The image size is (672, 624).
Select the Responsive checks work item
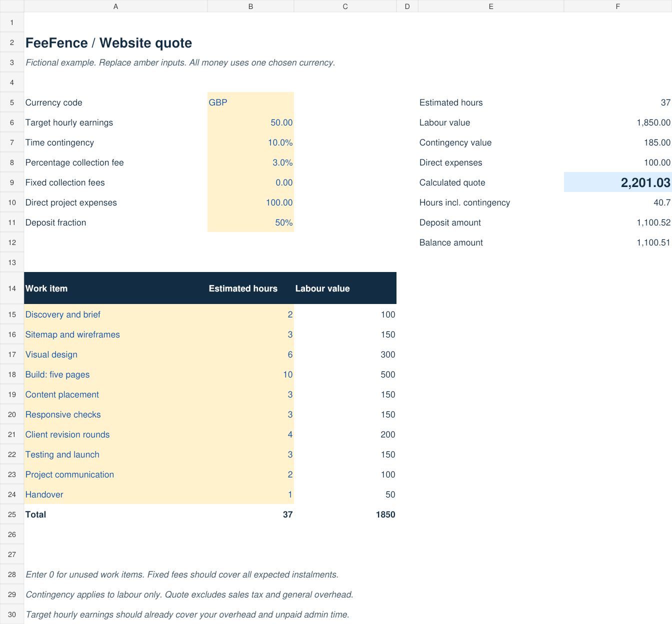[115, 414]
